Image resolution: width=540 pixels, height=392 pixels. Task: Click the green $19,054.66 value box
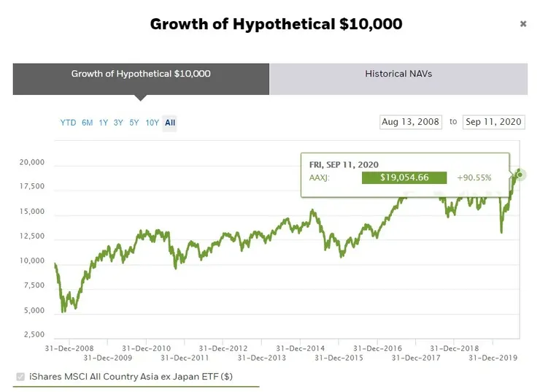pos(404,177)
